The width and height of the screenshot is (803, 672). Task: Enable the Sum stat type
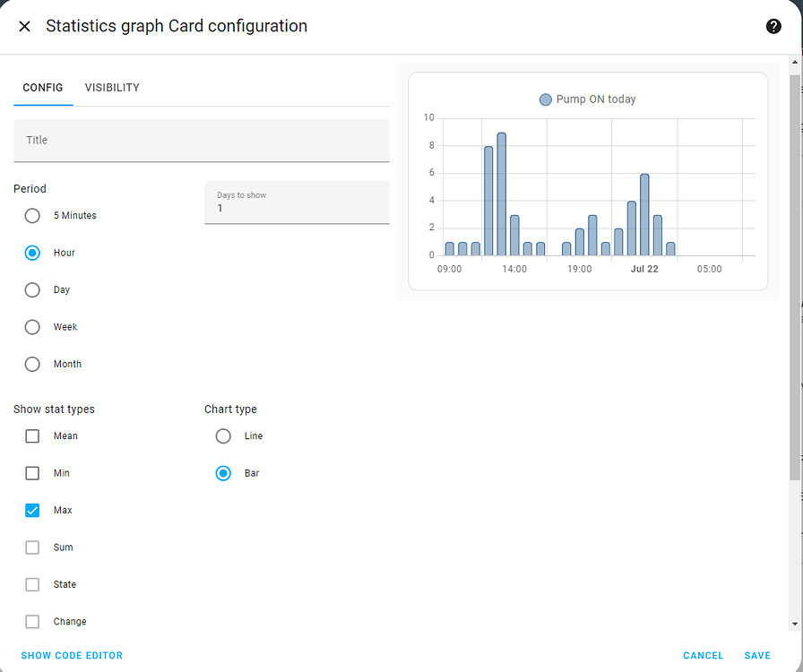click(x=32, y=547)
